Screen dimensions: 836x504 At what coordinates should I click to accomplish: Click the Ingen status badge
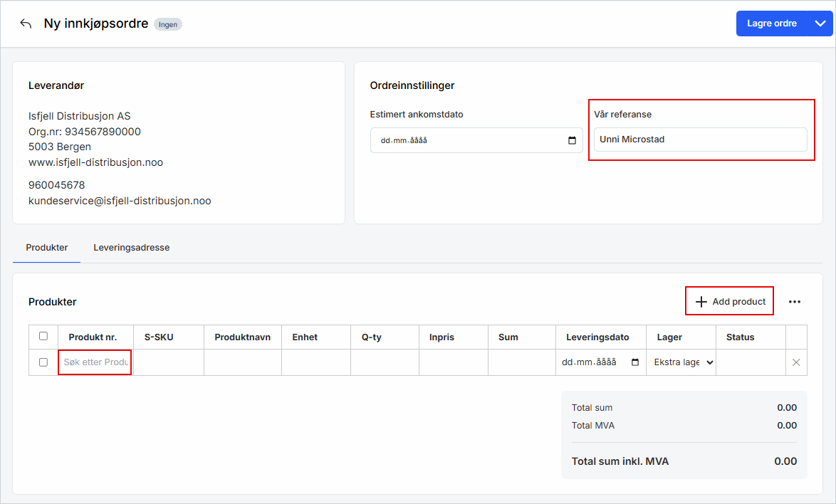(168, 24)
